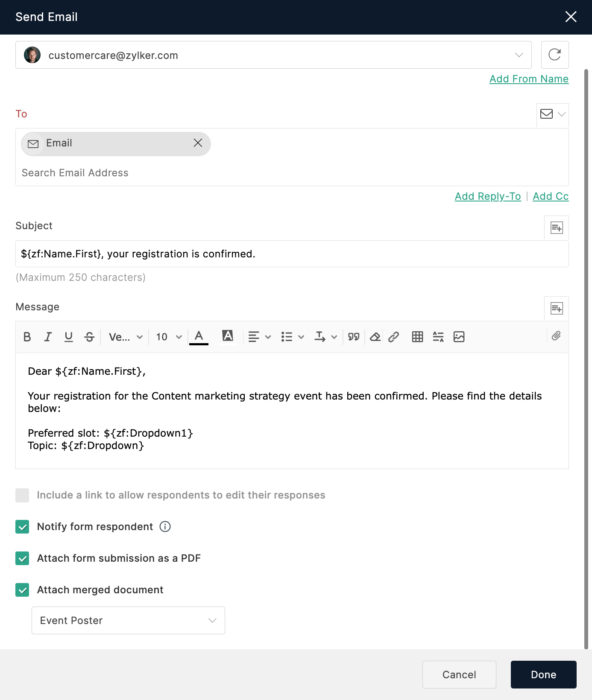This screenshot has height=700, width=592.
Task: Open the Event Poster document dropdown
Action: pos(128,621)
